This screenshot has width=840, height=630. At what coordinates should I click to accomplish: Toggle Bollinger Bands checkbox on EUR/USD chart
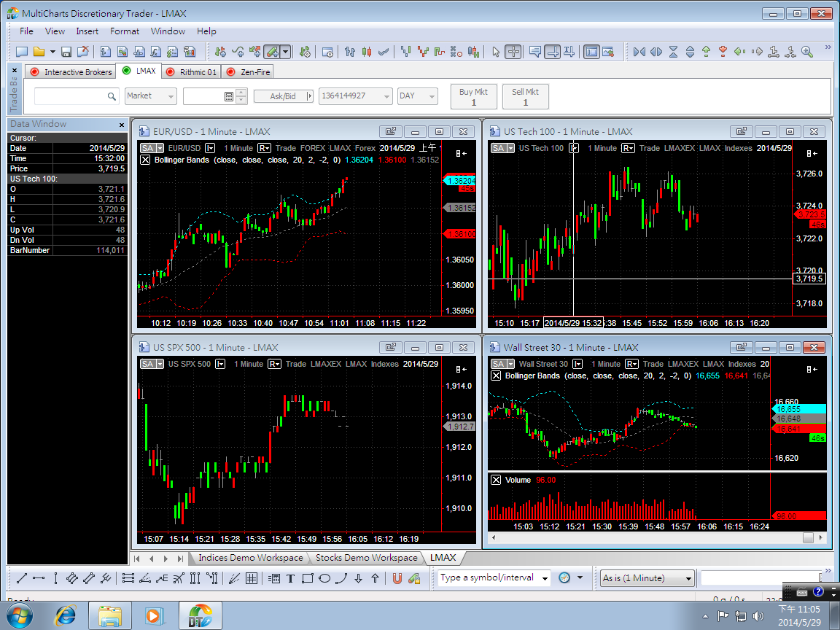pyautogui.click(x=144, y=160)
